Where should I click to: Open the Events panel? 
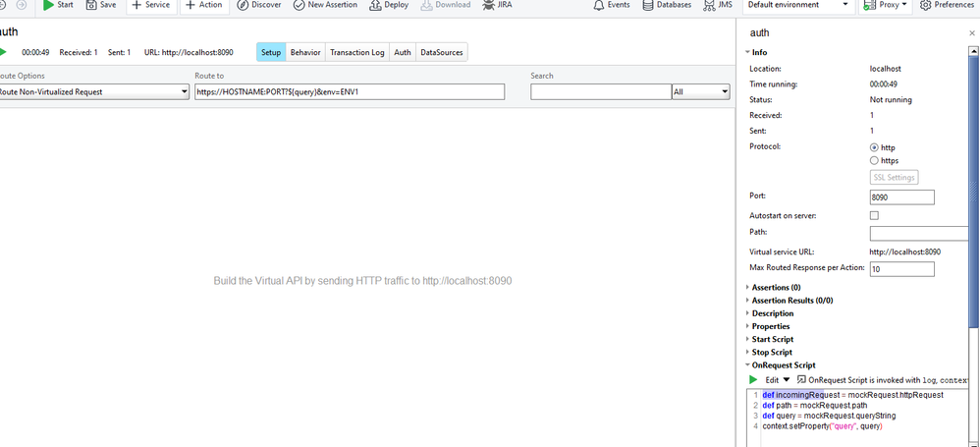tap(611, 5)
